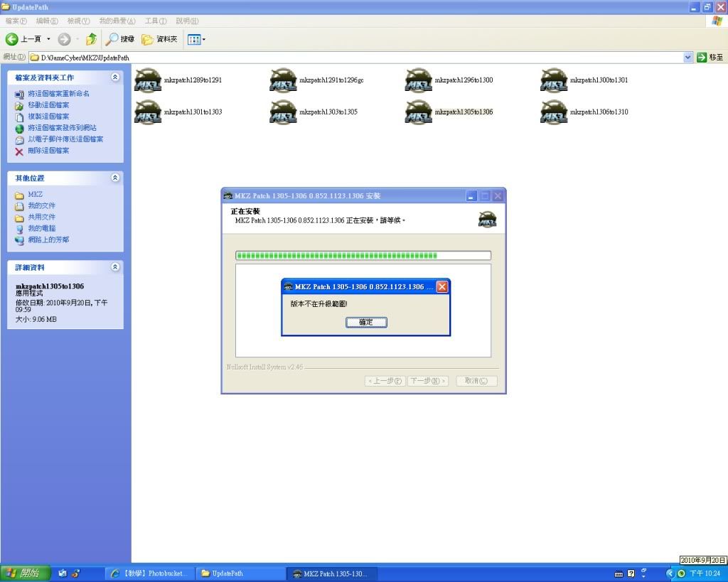The width and height of the screenshot is (728, 582).
Task: Open 共用文件 in Other Places
Action: click(x=41, y=217)
